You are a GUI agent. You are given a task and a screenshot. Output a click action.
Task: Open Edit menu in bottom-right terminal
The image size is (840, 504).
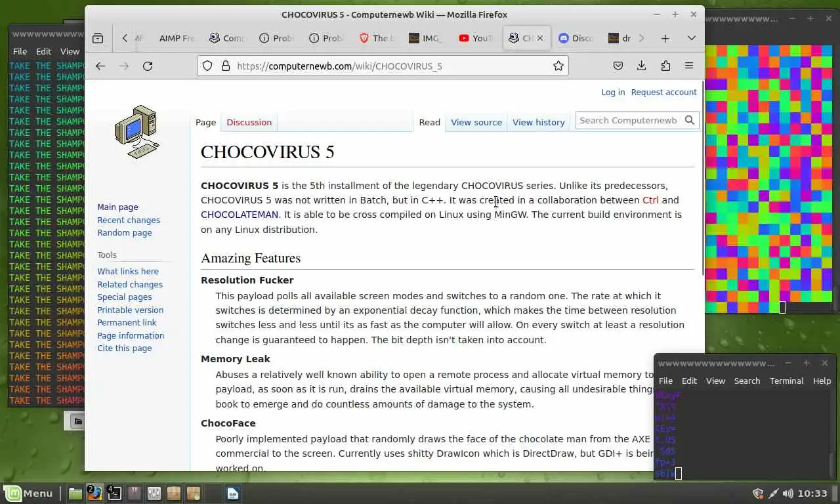689,381
